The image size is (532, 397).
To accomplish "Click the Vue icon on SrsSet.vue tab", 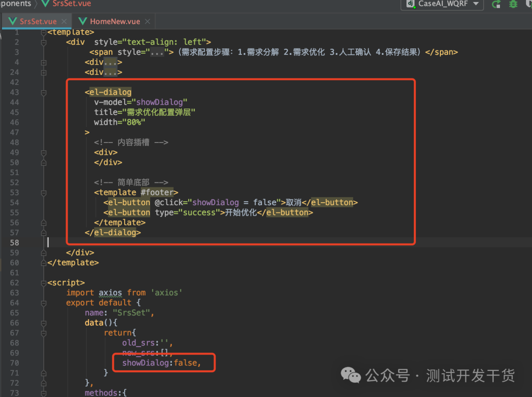I will 12,21.
